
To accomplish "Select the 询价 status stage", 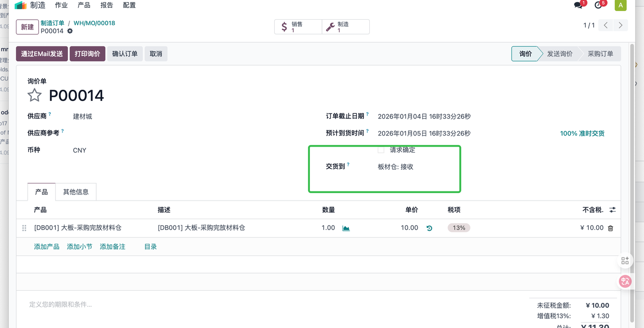I will pos(525,54).
